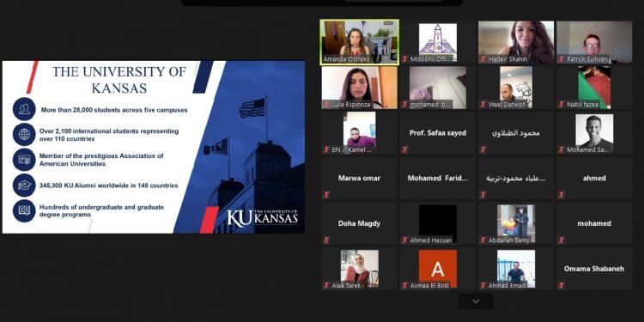
Task: Click the name Mohamed Farid...
Action: click(438, 179)
